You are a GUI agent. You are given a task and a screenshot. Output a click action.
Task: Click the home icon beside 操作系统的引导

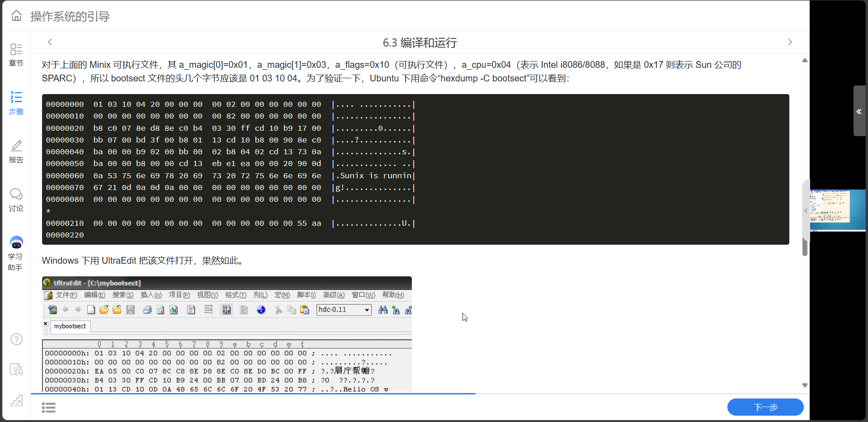coord(16,16)
